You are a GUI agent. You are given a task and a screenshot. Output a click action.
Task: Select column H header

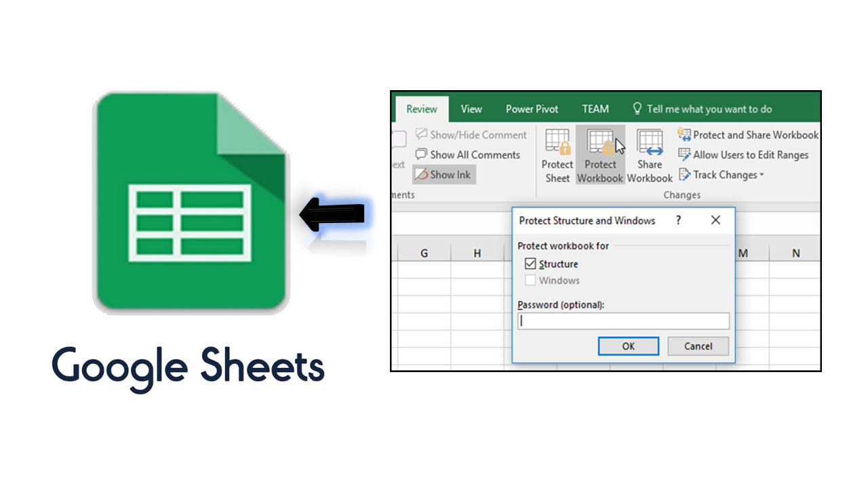pos(477,253)
